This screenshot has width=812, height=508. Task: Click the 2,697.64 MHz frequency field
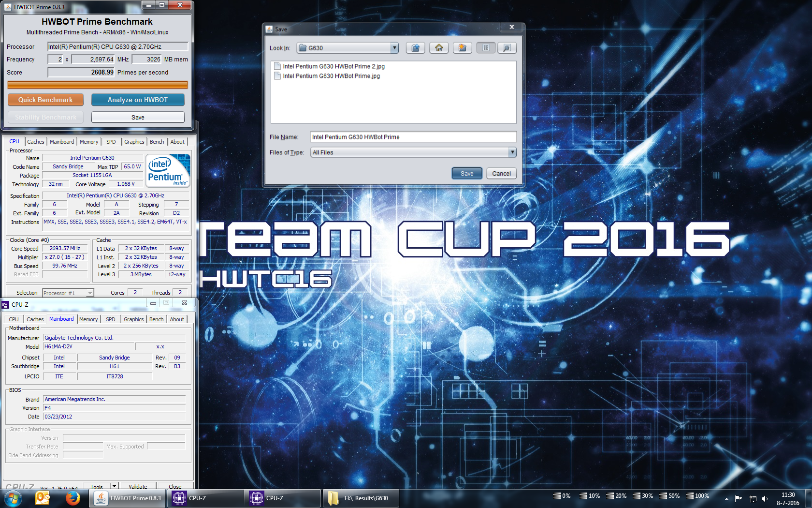click(93, 59)
